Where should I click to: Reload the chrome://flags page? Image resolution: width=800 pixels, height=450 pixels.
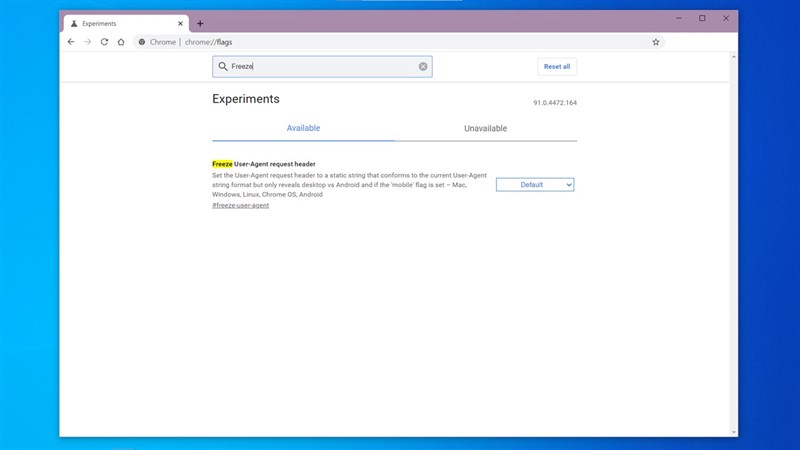click(104, 42)
